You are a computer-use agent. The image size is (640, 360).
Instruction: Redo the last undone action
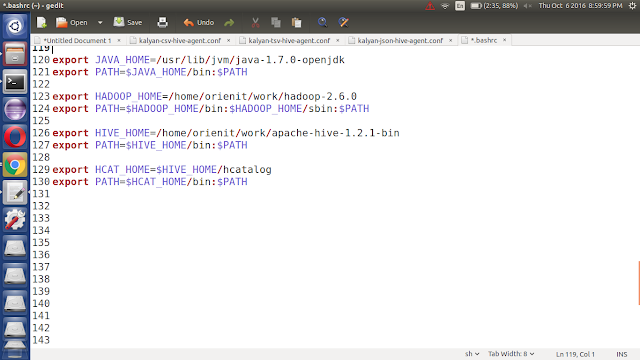pos(229,22)
